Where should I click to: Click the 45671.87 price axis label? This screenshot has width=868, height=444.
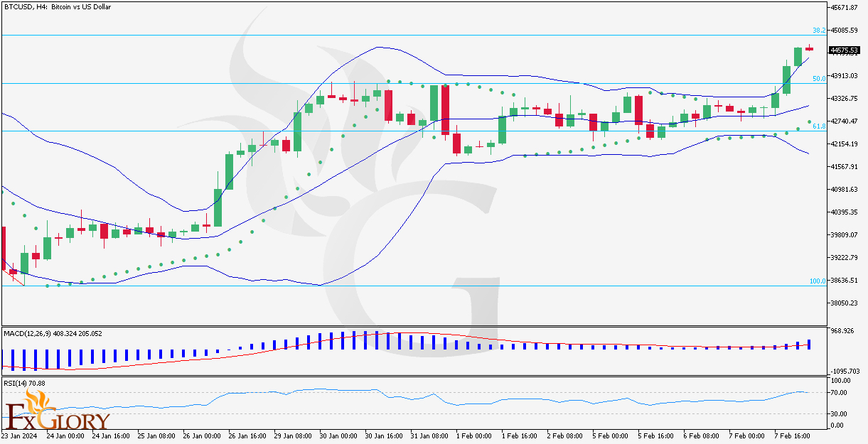coord(844,8)
